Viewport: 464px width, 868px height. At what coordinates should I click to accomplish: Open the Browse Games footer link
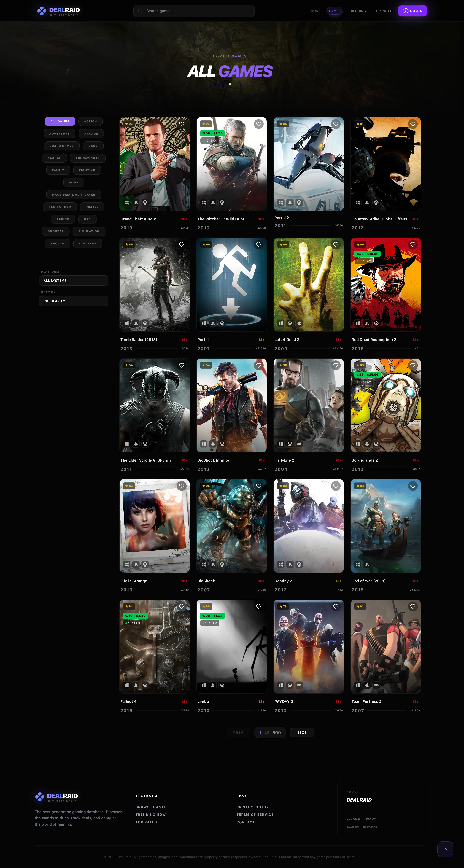(x=151, y=807)
